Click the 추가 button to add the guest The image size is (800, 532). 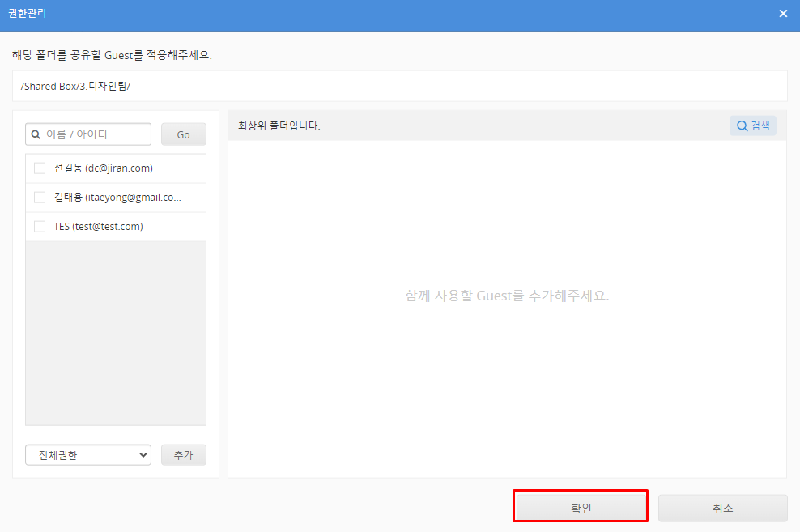[x=183, y=455]
